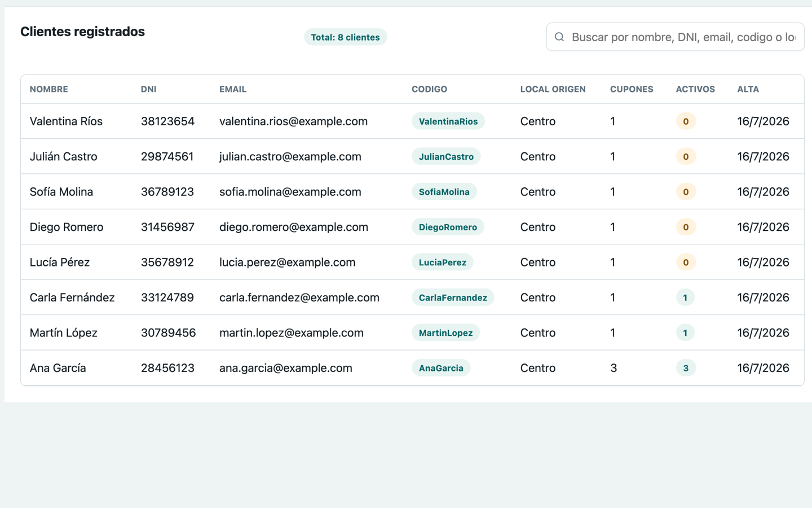Click DNI 33124789
The height and width of the screenshot is (508, 812).
point(167,297)
